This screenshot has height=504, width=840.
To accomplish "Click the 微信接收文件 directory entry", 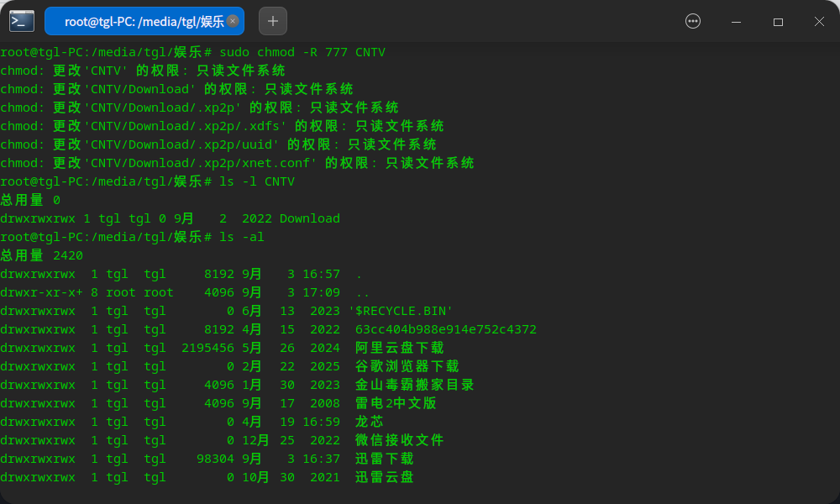I will pos(400,440).
